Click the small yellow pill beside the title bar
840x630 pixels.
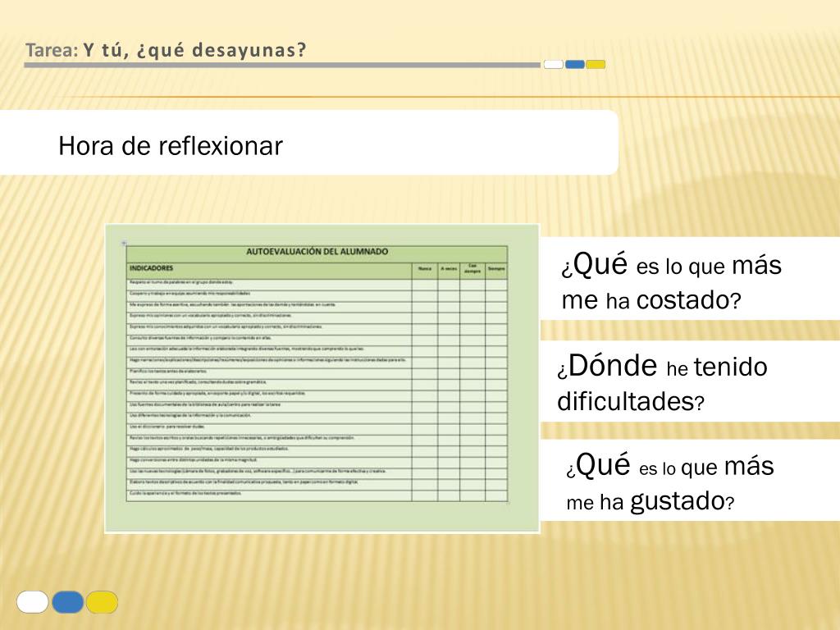(596, 65)
